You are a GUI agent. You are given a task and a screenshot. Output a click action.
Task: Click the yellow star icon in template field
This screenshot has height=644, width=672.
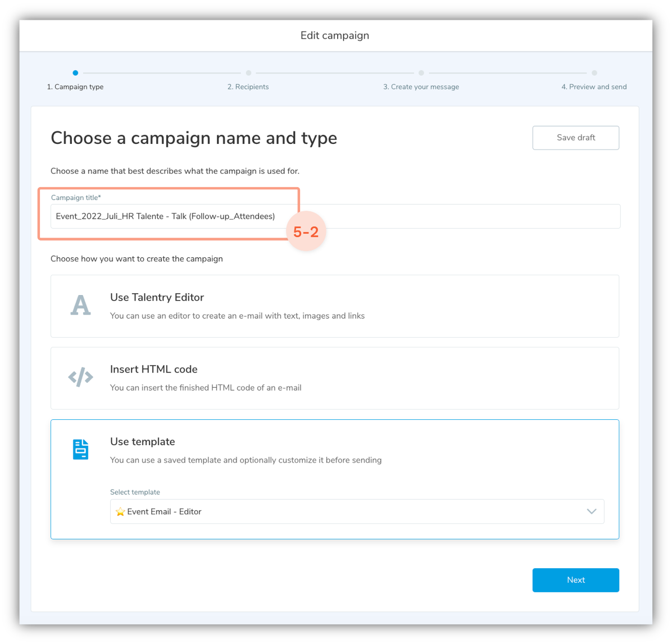[x=120, y=512]
